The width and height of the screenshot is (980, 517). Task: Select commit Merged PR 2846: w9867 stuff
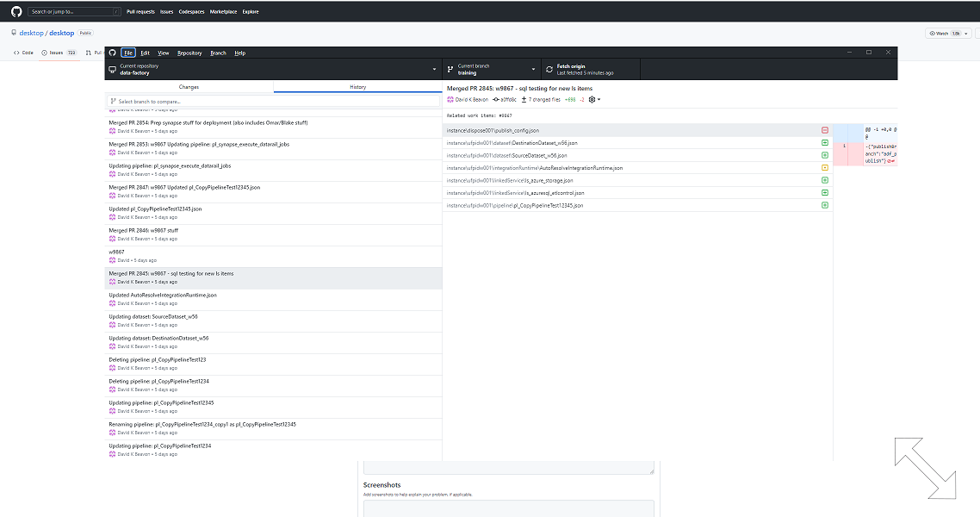click(273, 234)
